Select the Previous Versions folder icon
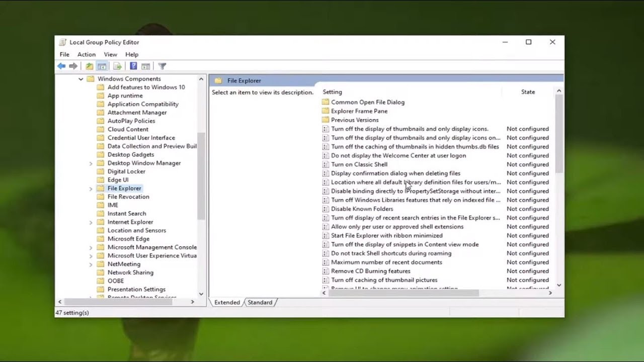 (x=326, y=120)
